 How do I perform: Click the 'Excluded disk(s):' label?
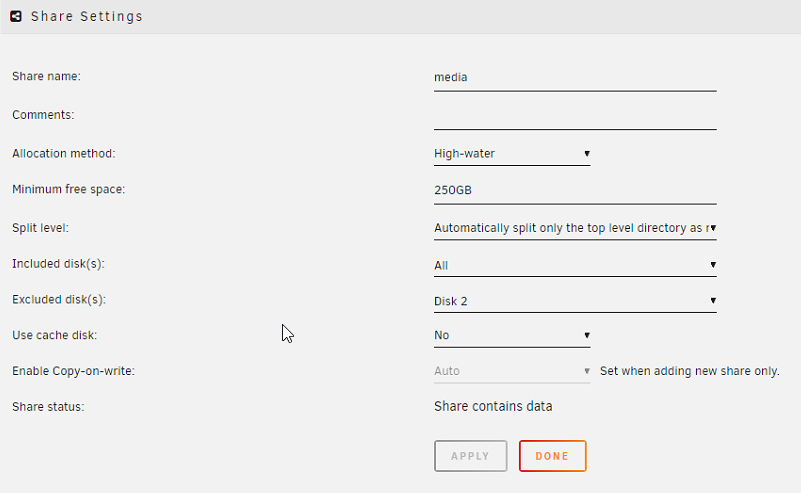(x=59, y=299)
